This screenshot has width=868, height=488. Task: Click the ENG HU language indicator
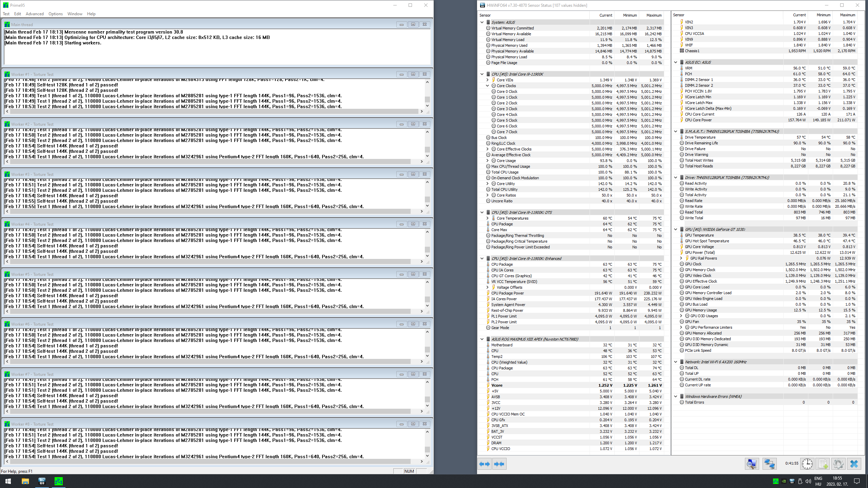click(x=818, y=481)
